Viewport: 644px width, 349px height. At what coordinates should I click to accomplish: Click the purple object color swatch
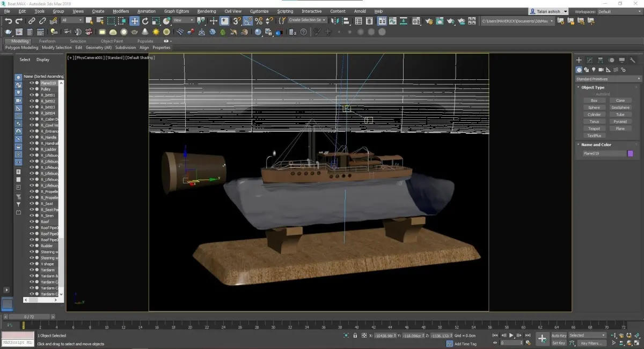(630, 153)
